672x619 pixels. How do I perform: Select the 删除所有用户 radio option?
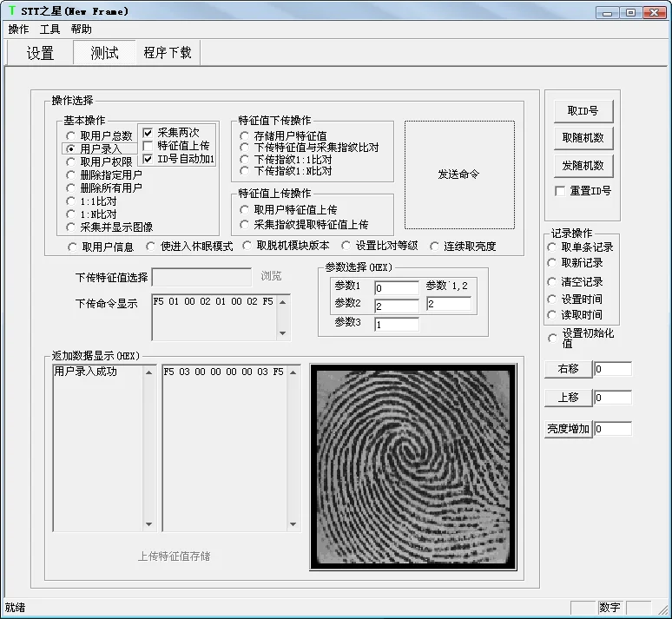point(104,188)
